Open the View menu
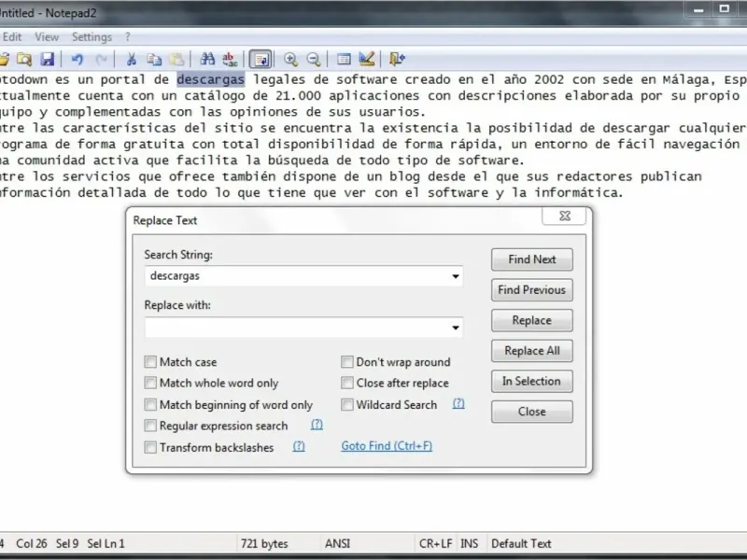 47,37
